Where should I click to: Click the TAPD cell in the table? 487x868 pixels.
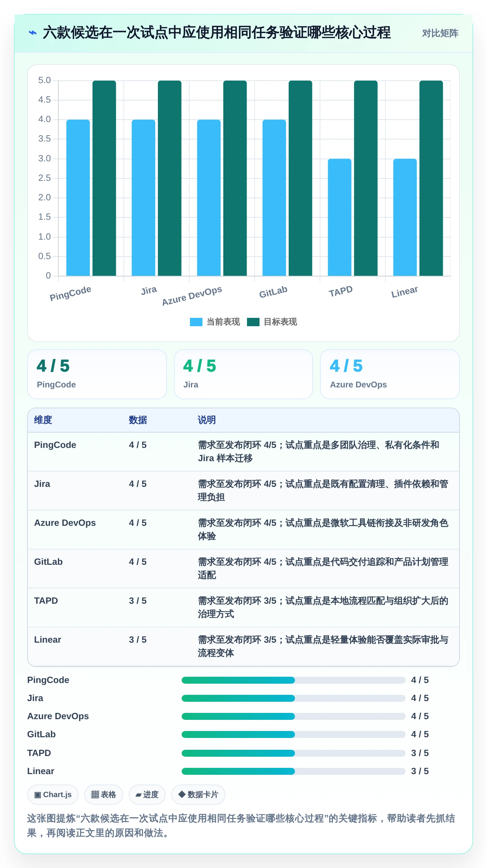coord(46,601)
